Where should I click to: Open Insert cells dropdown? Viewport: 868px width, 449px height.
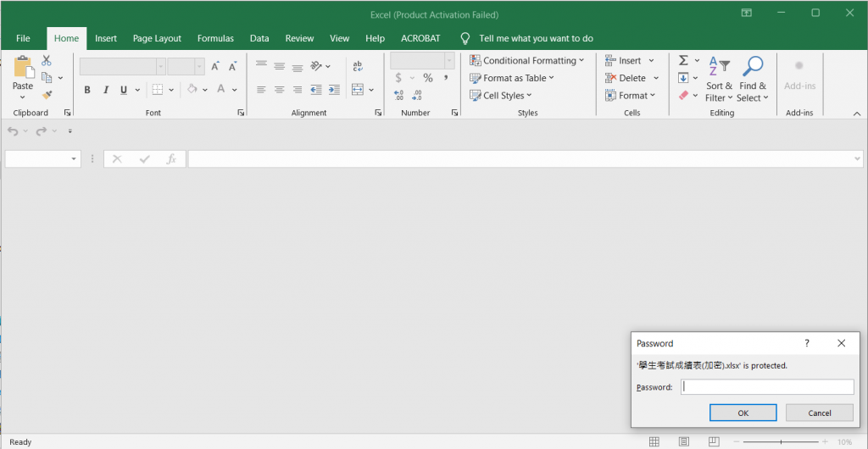point(630,60)
